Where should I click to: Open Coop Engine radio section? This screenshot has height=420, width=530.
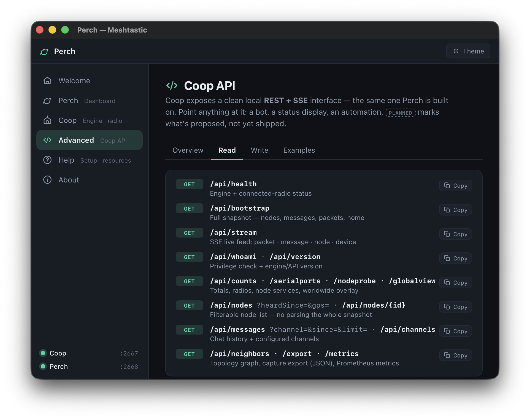pos(90,120)
